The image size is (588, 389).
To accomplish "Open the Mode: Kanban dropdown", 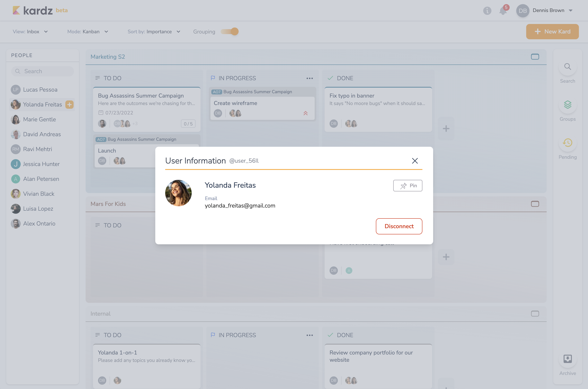I will 88,31.
